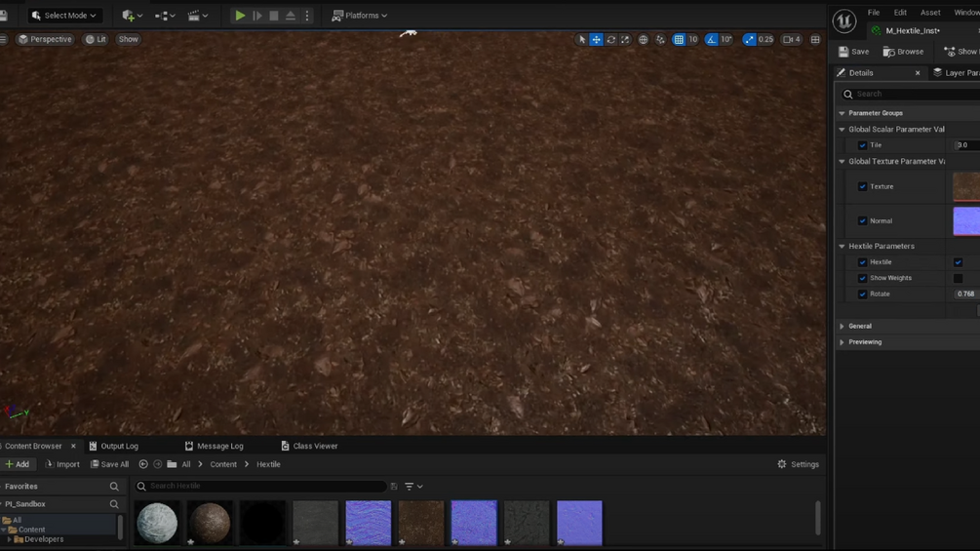Open the play options three-dot menu
Viewport: 980px width, 551px height.
coord(307,16)
